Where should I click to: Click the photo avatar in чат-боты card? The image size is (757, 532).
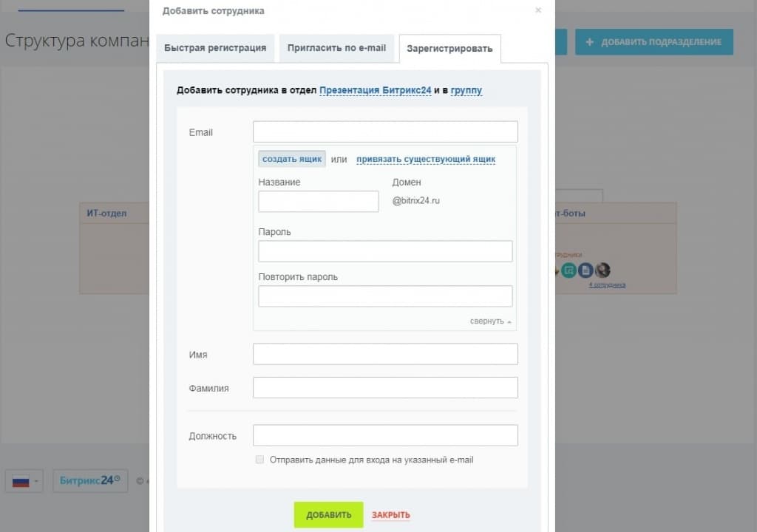coord(603,270)
